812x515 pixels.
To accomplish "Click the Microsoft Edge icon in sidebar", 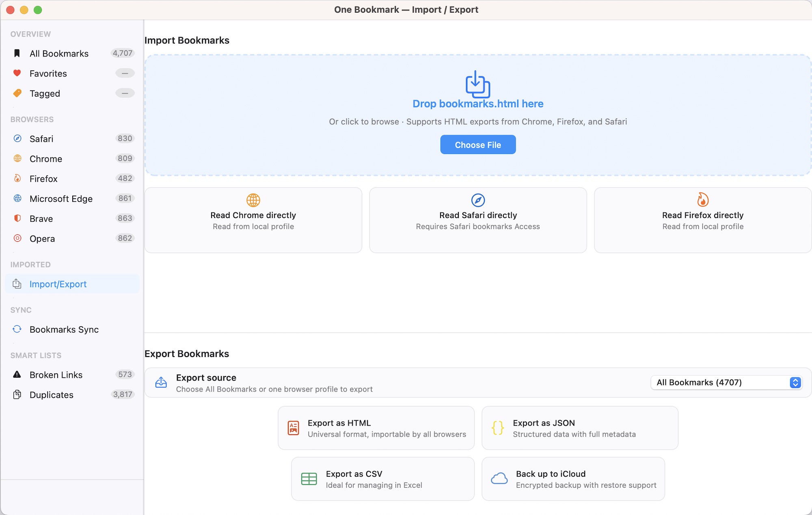I will point(17,198).
